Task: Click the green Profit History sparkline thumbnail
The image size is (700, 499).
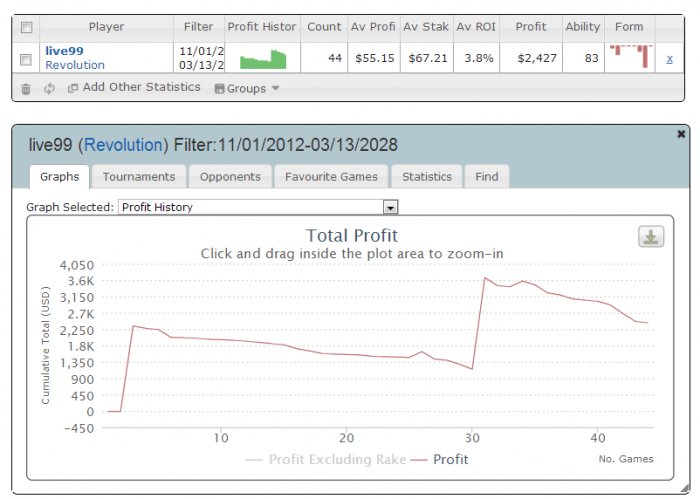Action: 263,59
